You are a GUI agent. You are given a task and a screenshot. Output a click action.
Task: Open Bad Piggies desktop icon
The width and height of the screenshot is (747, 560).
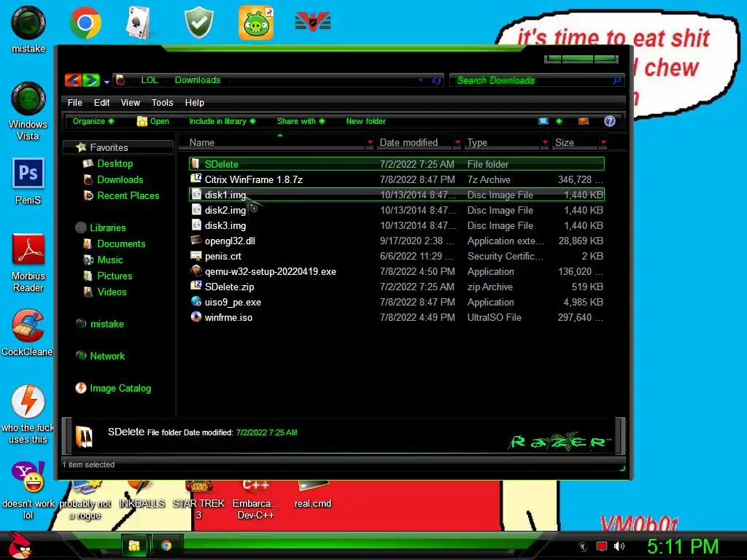coord(256,23)
